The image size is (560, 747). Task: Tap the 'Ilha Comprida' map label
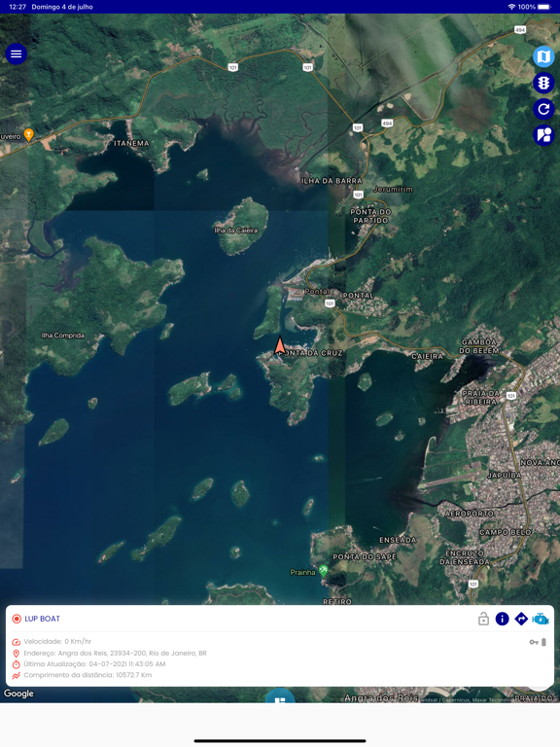tap(63, 336)
